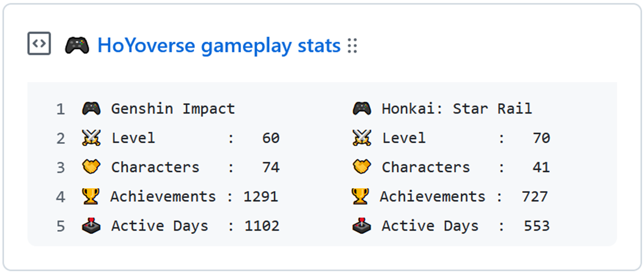Click trophy icon beside Genshin Achievements
Image resolution: width=644 pixels, height=274 pixels.
pos(91,196)
